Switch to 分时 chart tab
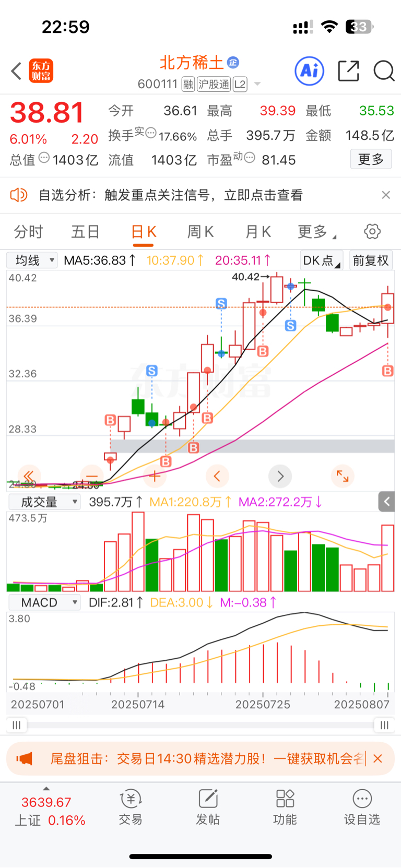Image resolution: width=401 pixels, height=868 pixels. pos(28,231)
